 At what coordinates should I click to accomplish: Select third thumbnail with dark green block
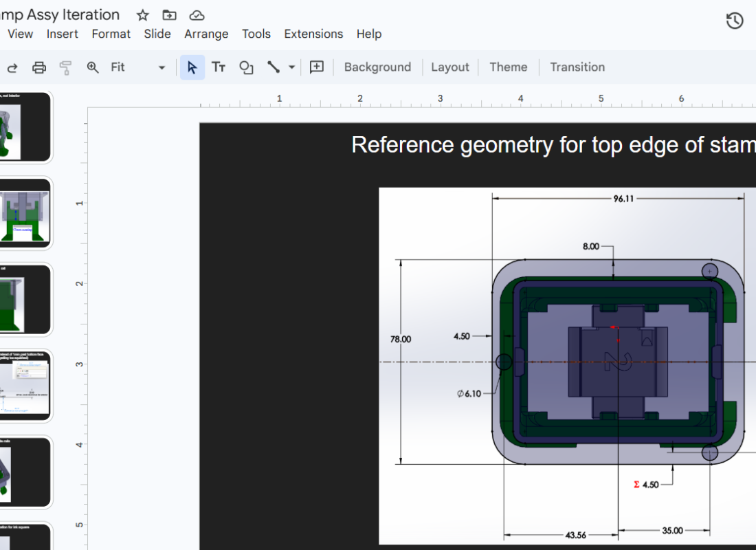[25, 299]
